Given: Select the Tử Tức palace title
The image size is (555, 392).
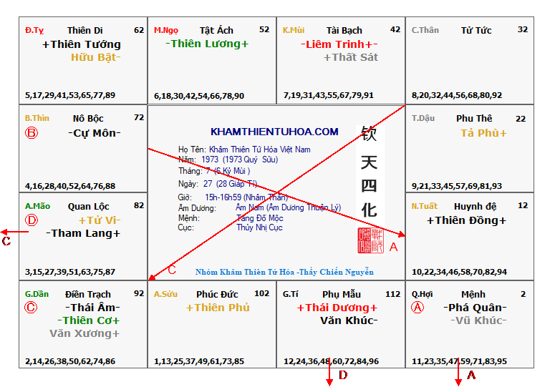Looking at the screenshot, I should tap(476, 30).
